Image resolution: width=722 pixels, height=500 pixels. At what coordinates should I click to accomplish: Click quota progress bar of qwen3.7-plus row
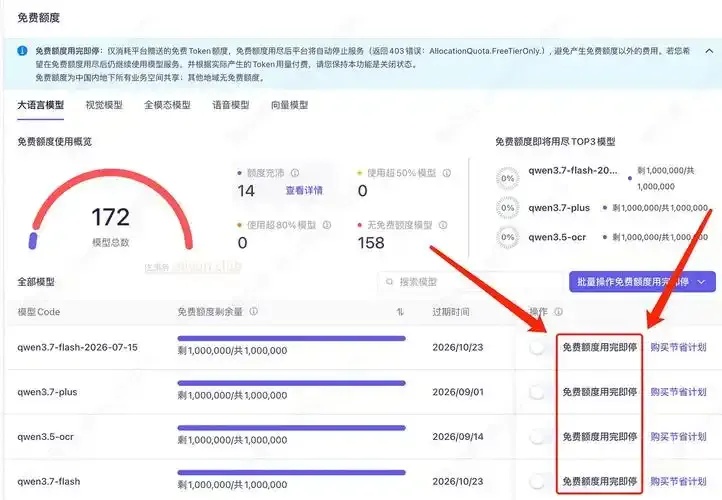click(291, 383)
